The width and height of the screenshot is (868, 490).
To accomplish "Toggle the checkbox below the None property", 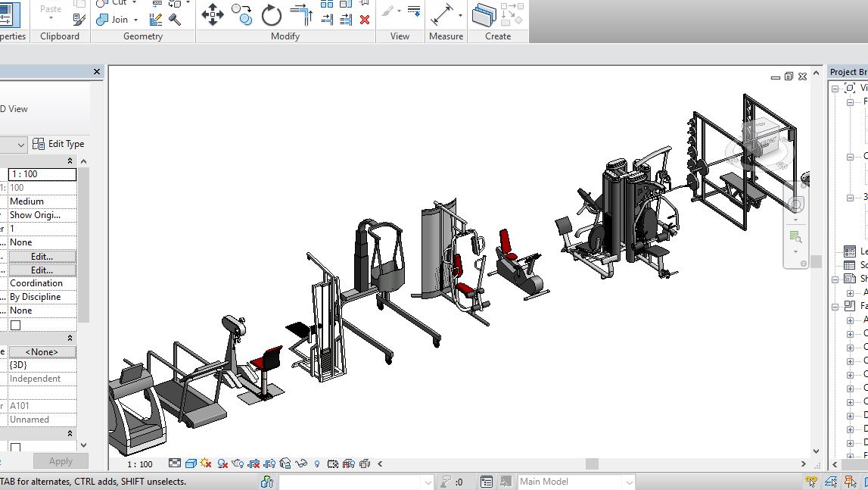I will tap(15, 325).
